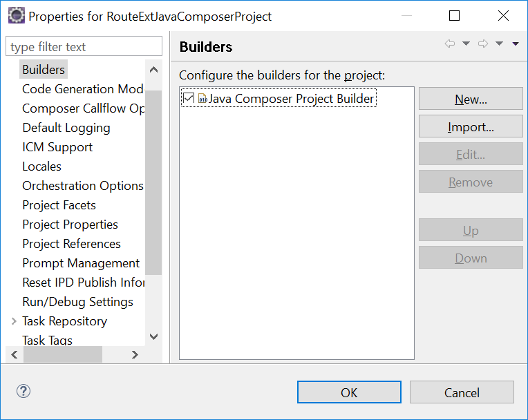528x420 pixels.
Task: Click the forward navigation arrow icon
Action: coord(483,44)
